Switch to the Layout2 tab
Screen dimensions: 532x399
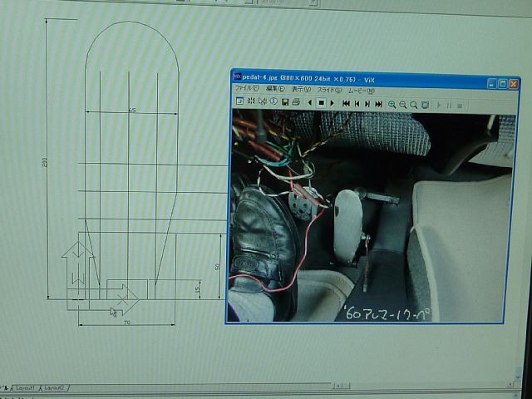pyautogui.click(x=53, y=388)
